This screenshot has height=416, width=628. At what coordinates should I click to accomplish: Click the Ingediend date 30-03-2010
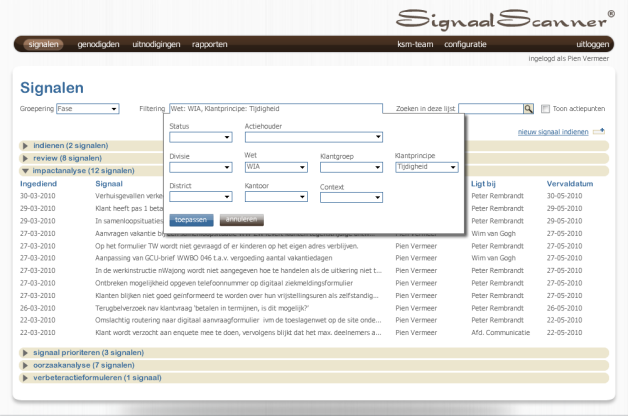tap(38, 196)
